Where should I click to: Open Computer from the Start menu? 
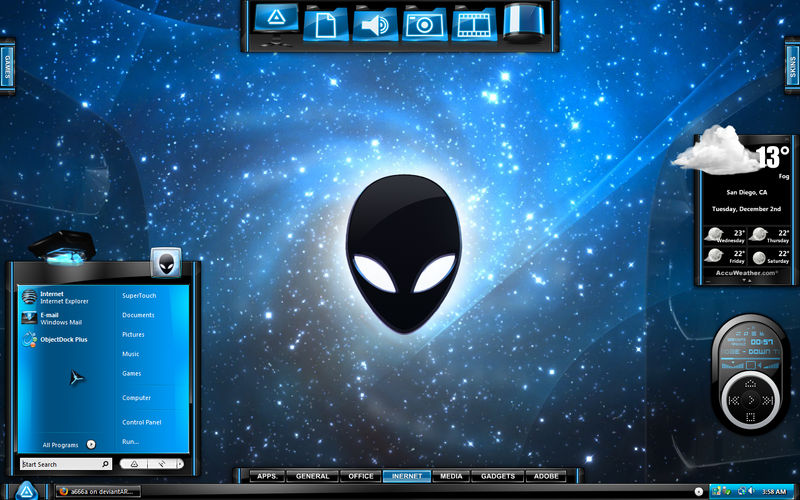(136, 397)
